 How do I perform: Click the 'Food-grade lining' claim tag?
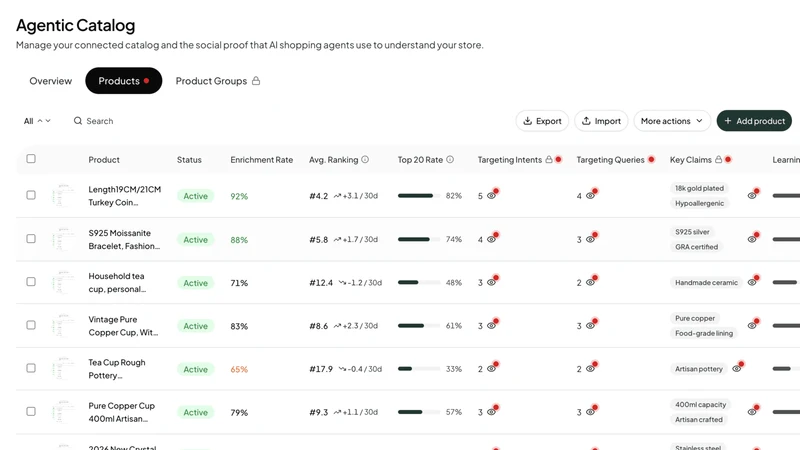tap(704, 333)
